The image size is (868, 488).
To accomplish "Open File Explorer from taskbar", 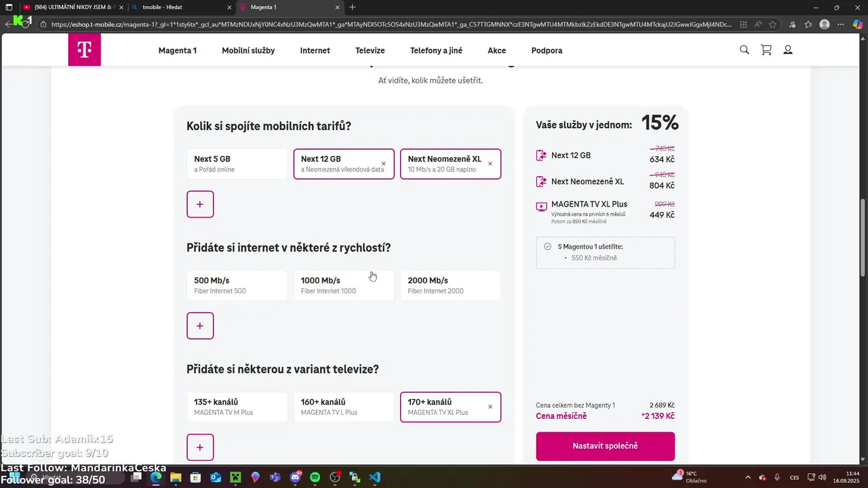I will (x=176, y=477).
